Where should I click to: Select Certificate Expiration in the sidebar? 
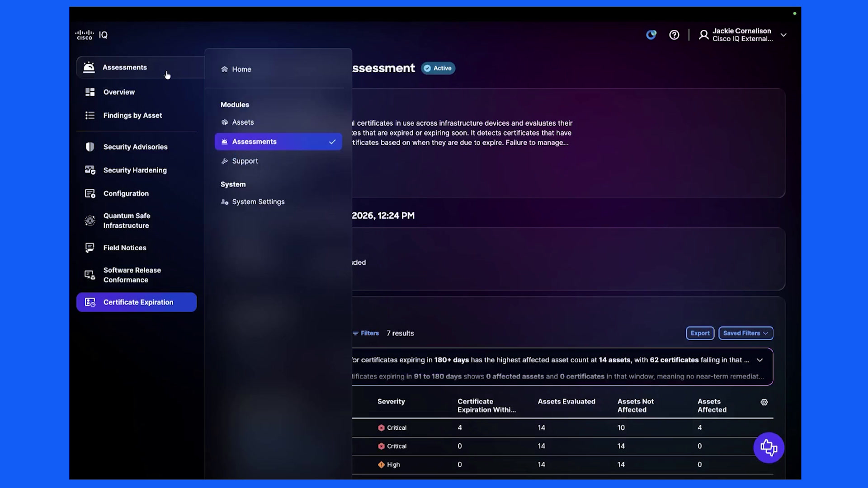tap(137, 302)
